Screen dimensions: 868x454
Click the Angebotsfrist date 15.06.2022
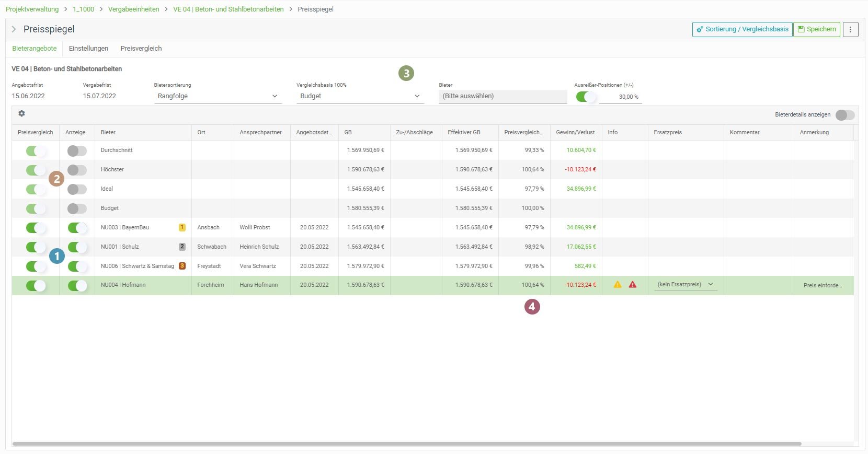coord(28,96)
